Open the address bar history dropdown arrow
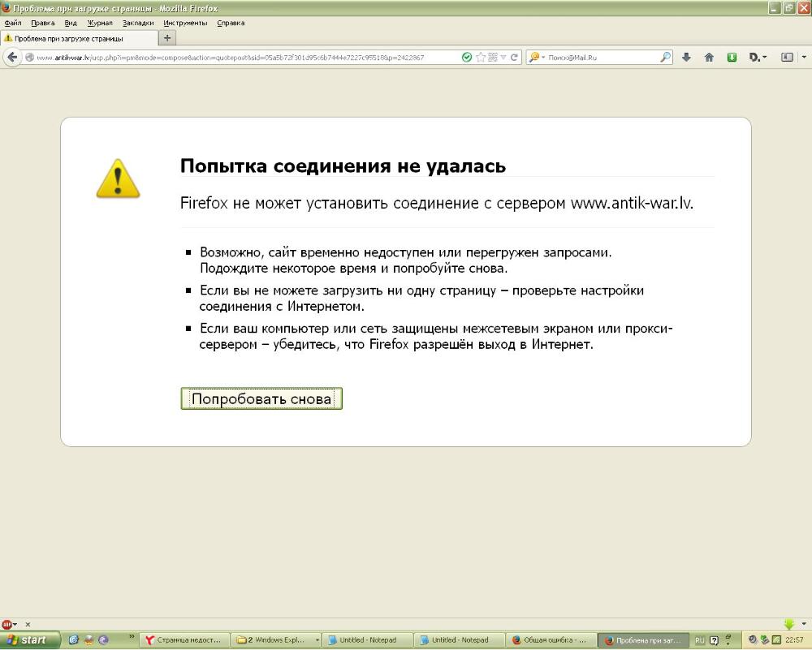Viewport: 812px width, 650px height. click(503, 58)
